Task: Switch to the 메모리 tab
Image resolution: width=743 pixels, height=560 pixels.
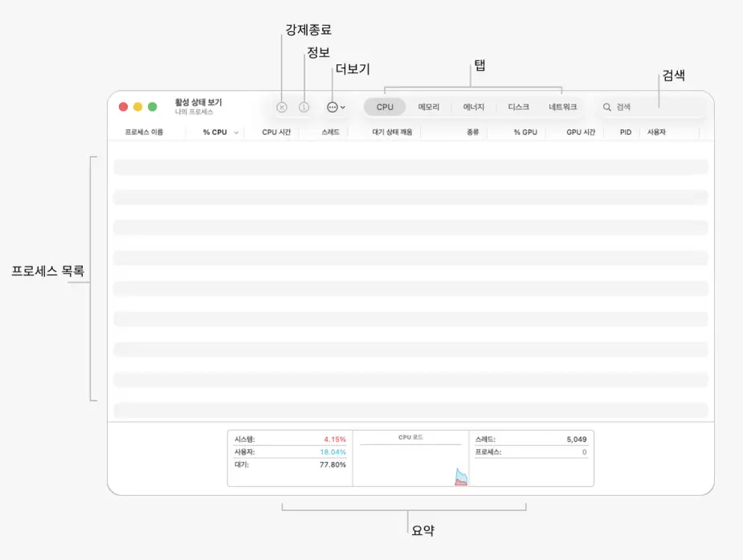Action: [x=428, y=107]
